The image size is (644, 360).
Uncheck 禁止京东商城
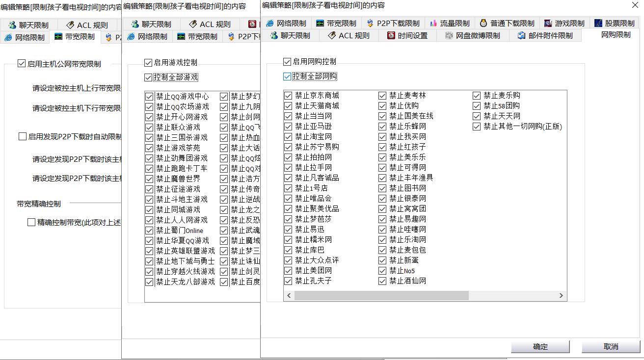point(288,96)
